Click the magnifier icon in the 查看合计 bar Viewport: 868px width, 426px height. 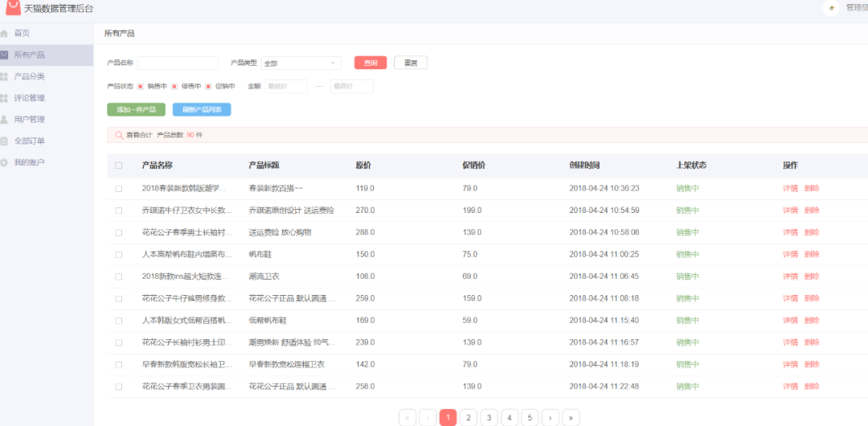[x=118, y=134]
